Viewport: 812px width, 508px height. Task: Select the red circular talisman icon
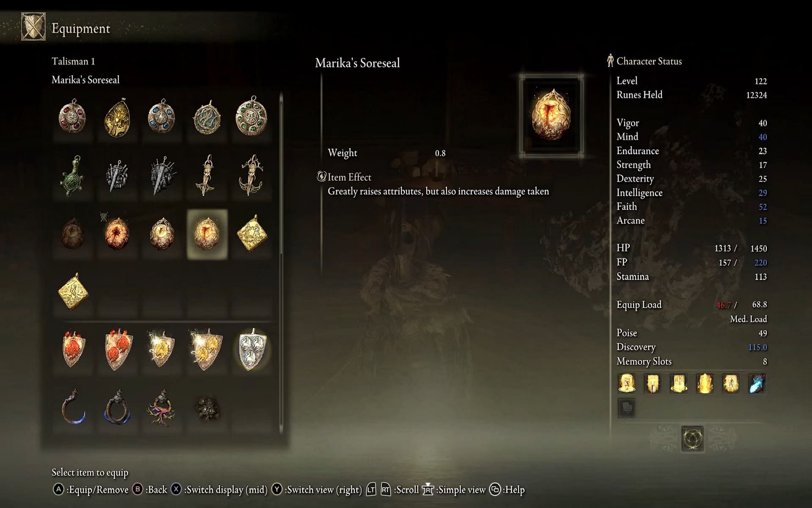coord(71,116)
